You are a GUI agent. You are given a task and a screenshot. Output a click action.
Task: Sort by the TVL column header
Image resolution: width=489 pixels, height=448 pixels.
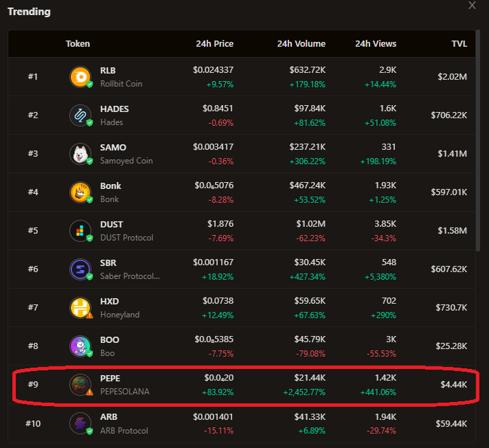point(459,44)
